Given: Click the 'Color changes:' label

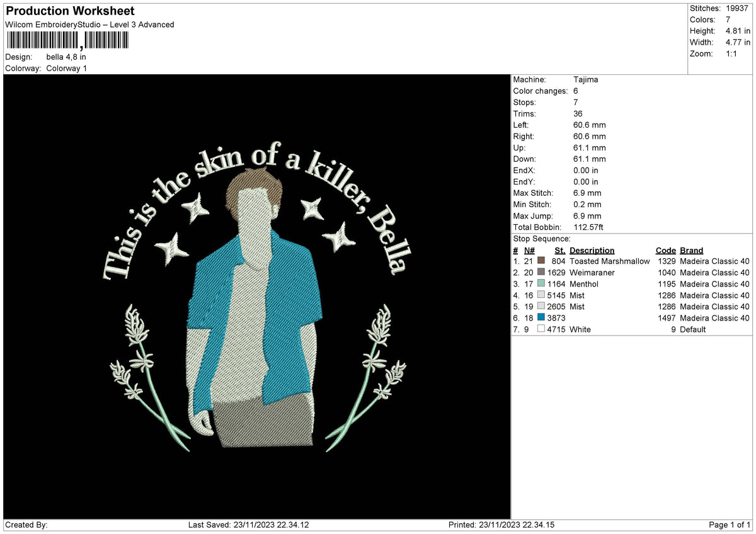Looking at the screenshot, I should click(x=541, y=91).
